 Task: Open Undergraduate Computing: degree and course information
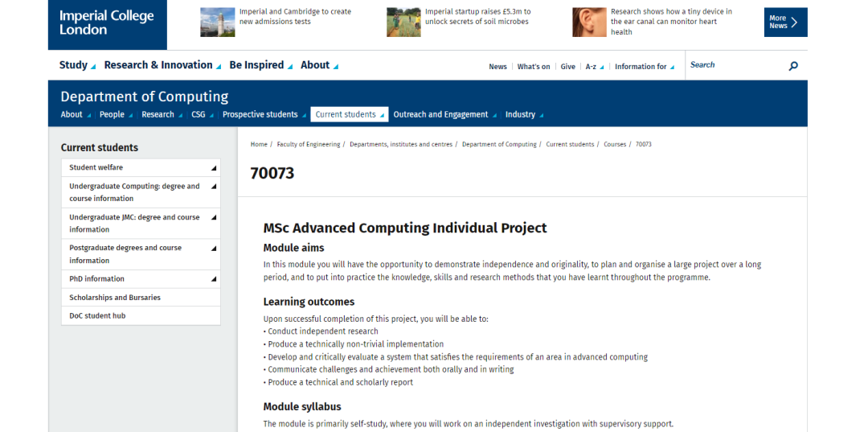134,192
